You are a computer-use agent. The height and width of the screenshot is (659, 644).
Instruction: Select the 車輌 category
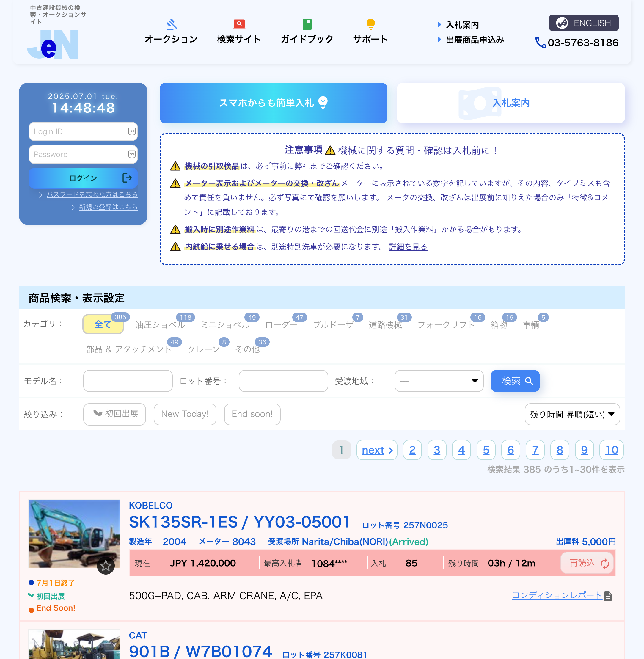pos(531,325)
